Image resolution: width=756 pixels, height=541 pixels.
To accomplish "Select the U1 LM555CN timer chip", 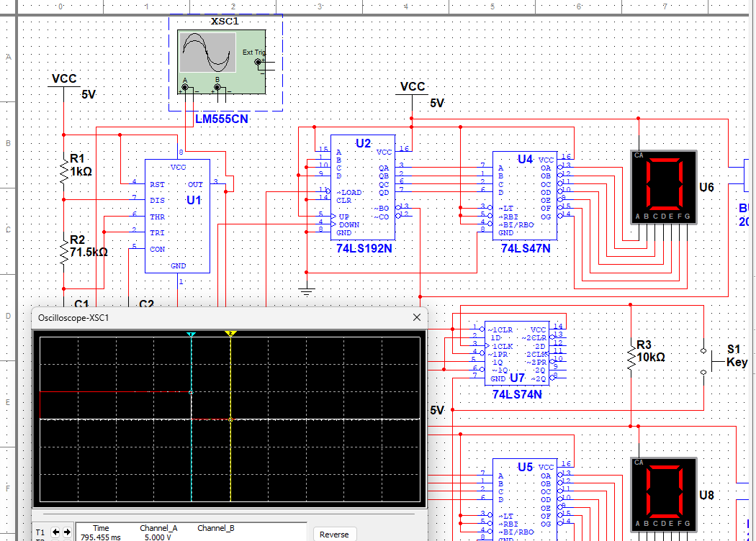I will pyautogui.click(x=177, y=217).
